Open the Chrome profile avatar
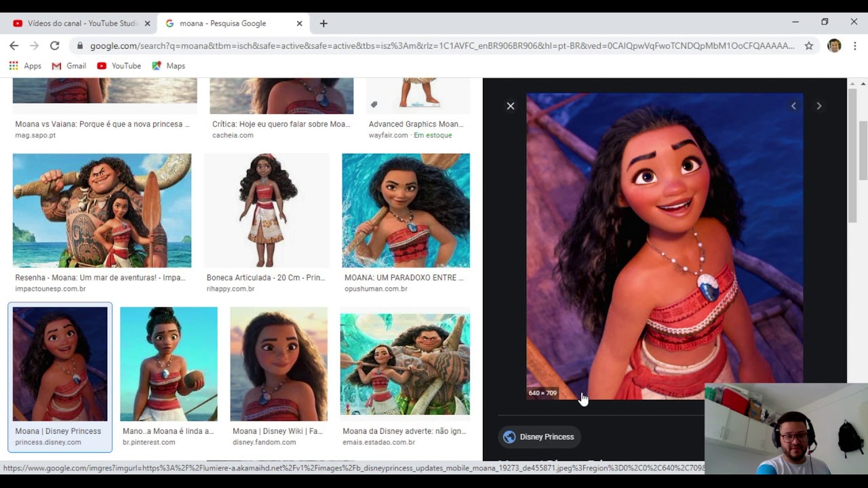The width and height of the screenshot is (868, 488). [x=834, y=45]
